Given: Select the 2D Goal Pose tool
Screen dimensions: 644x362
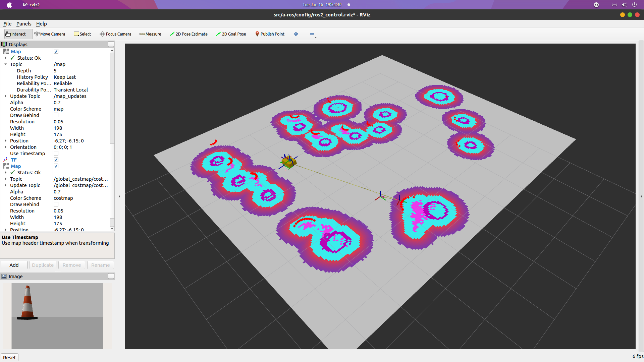Looking at the screenshot, I should pos(231,34).
